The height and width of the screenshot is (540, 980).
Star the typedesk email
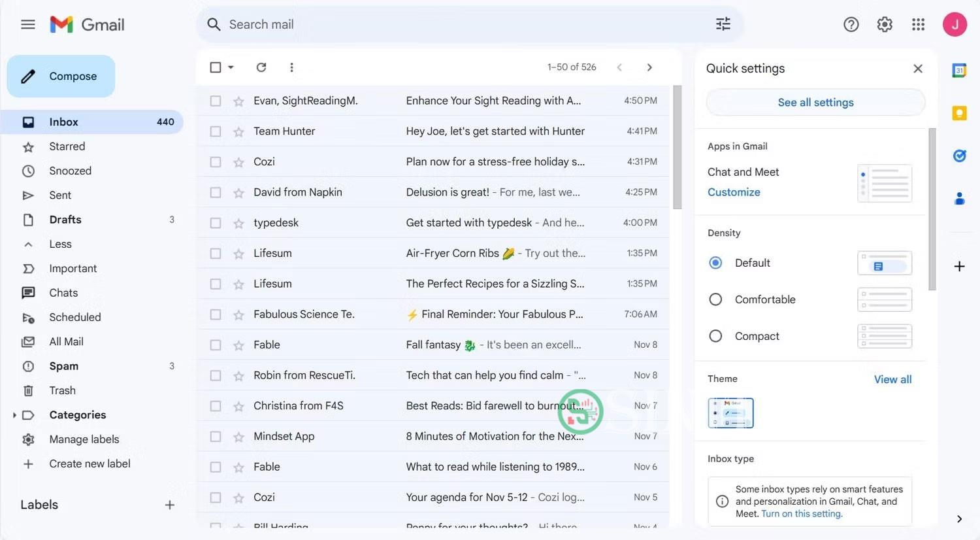[238, 223]
